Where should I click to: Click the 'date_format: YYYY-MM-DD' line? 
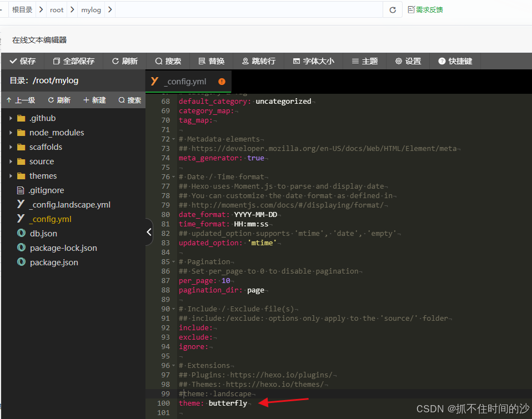pyautogui.click(x=228, y=215)
